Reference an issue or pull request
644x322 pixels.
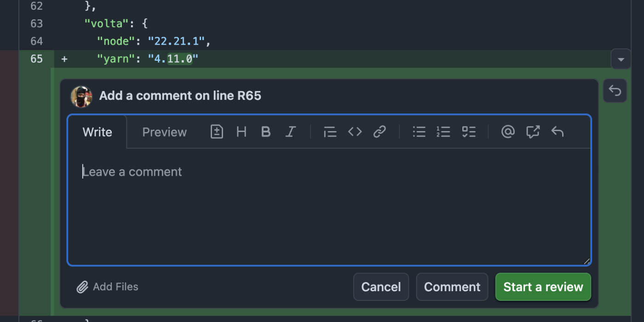pyautogui.click(x=533, y=132)
